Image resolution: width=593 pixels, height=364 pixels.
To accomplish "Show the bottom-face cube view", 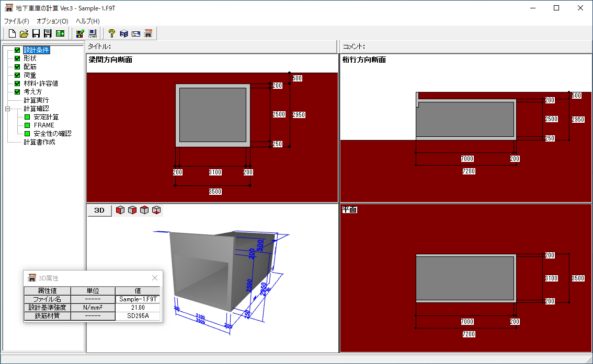I will pyautogui.click(x=156, y=210).
